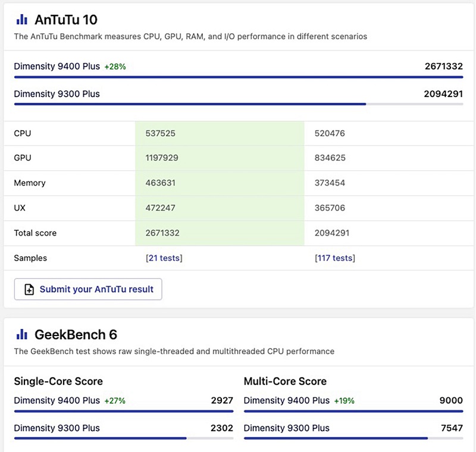Screen dimensions: 476x452
Task: Click the document-plus icon in Submit button
Action: 29,290
